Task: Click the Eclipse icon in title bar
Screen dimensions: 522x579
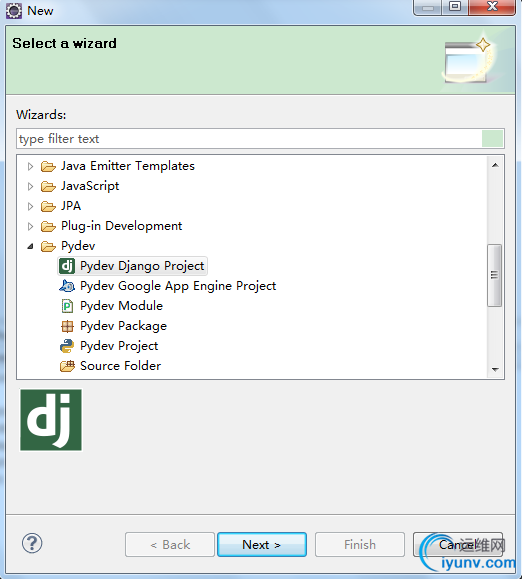Action: 14,11
